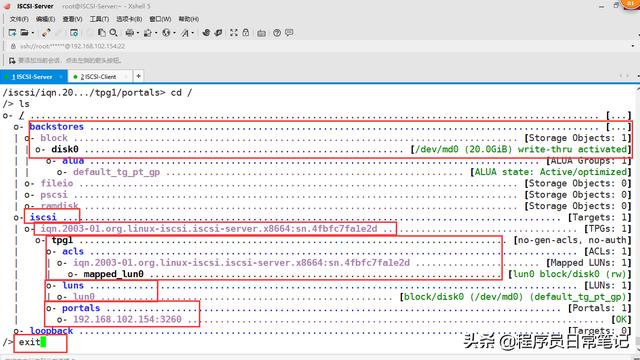Open the 工具(T) menu
Image resolution: width=640 pixels, height=360 pixels.
tap(99, 19)
